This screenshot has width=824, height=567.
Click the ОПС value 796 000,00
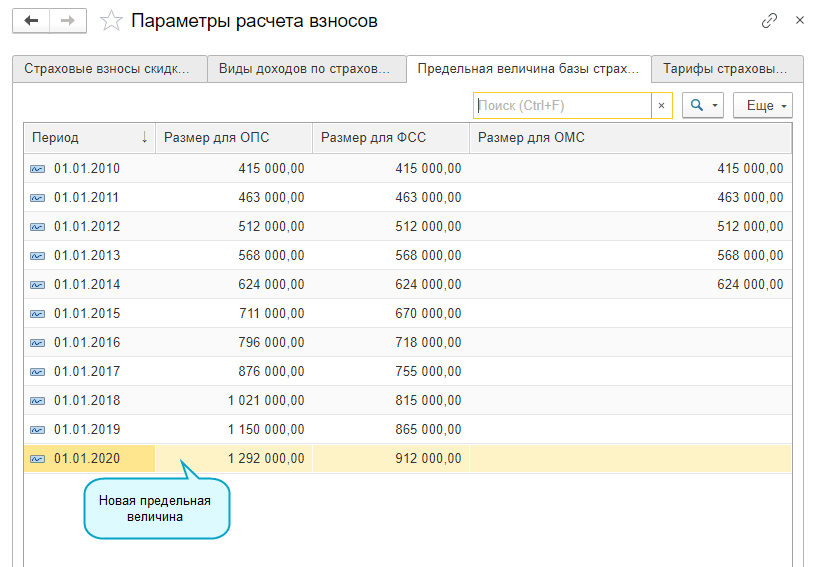coord(272,343)
